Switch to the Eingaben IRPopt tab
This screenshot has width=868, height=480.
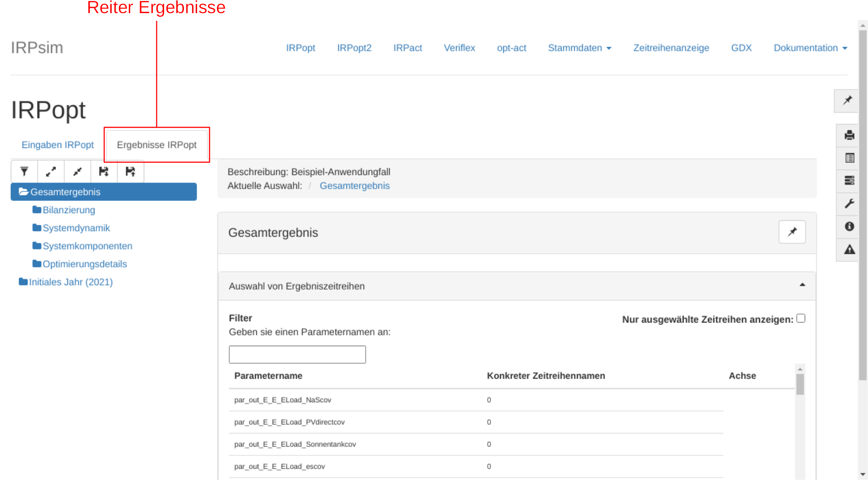pos(58,145)
